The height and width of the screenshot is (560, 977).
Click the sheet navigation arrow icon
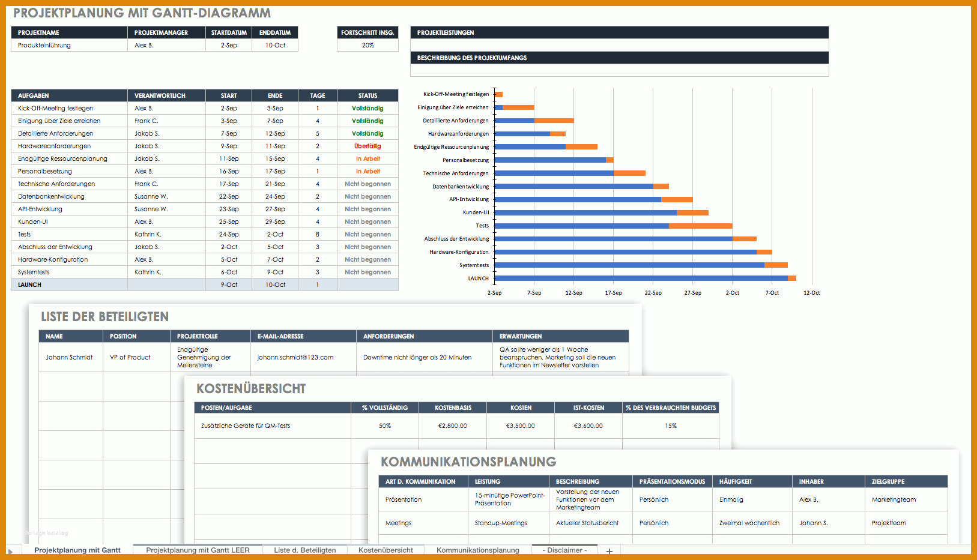click(x=10, y=551)
